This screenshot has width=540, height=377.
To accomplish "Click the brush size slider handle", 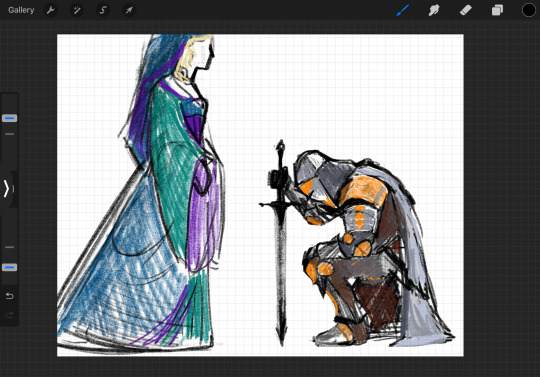I will click(x=10, y=118).
